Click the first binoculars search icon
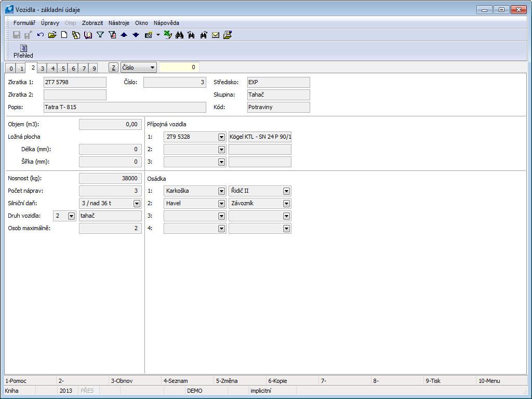The height and width of the screenshot is (399, 532). [180, 35]
